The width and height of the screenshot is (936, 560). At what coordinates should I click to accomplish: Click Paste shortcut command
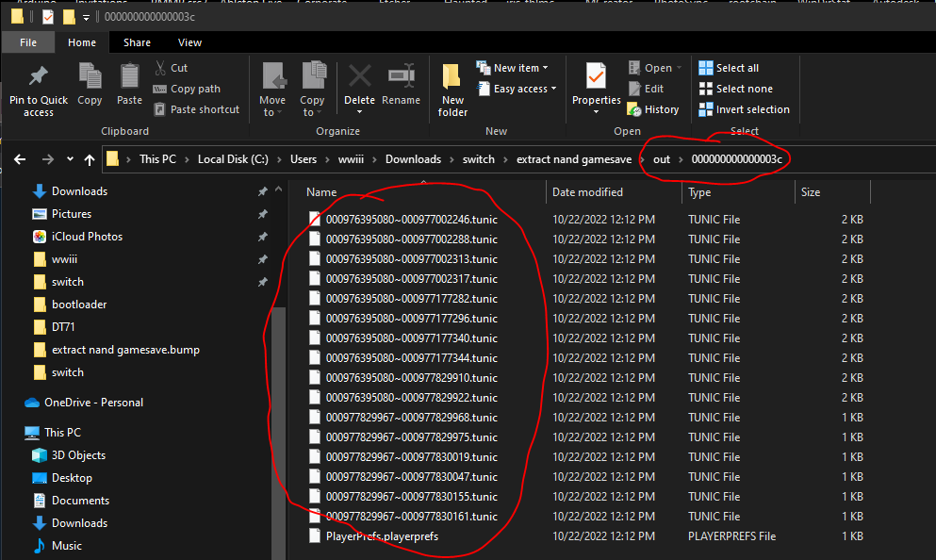pos(196,110)
